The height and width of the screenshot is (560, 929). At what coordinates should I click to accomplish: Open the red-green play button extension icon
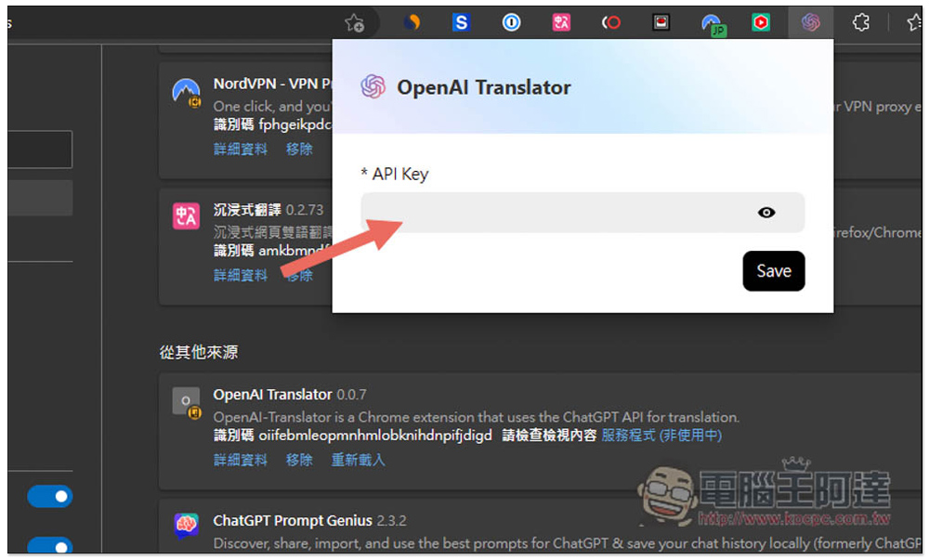[x=761, y=22]
